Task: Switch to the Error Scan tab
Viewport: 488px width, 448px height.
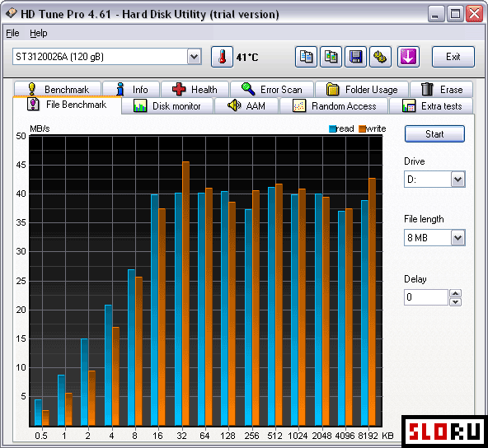Action: pyautogui.click(x=272, y=90)
